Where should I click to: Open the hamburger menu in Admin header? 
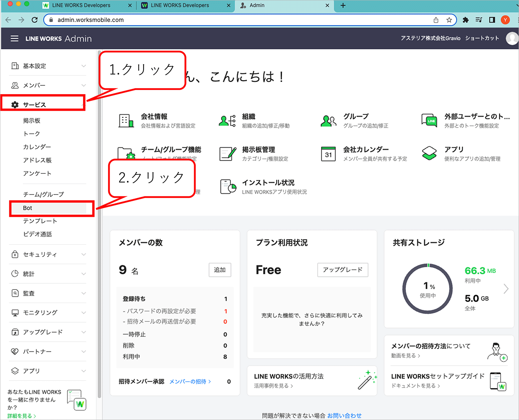click(x=15, y=38)
